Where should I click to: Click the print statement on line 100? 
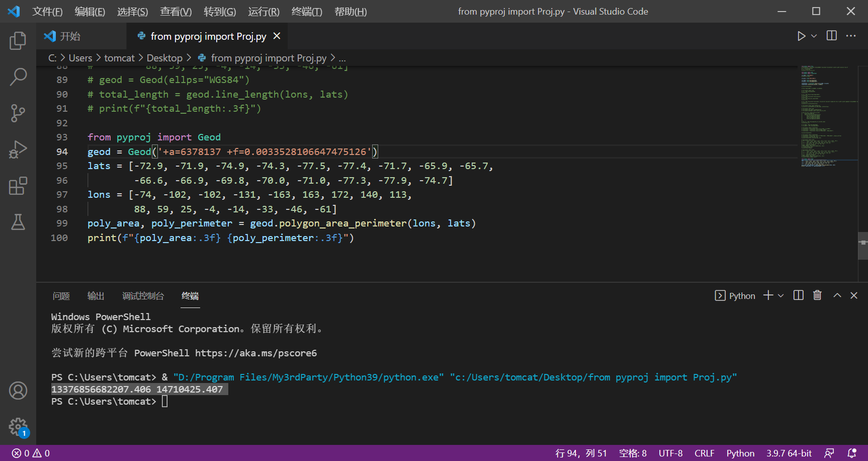[x=221, y=238]
